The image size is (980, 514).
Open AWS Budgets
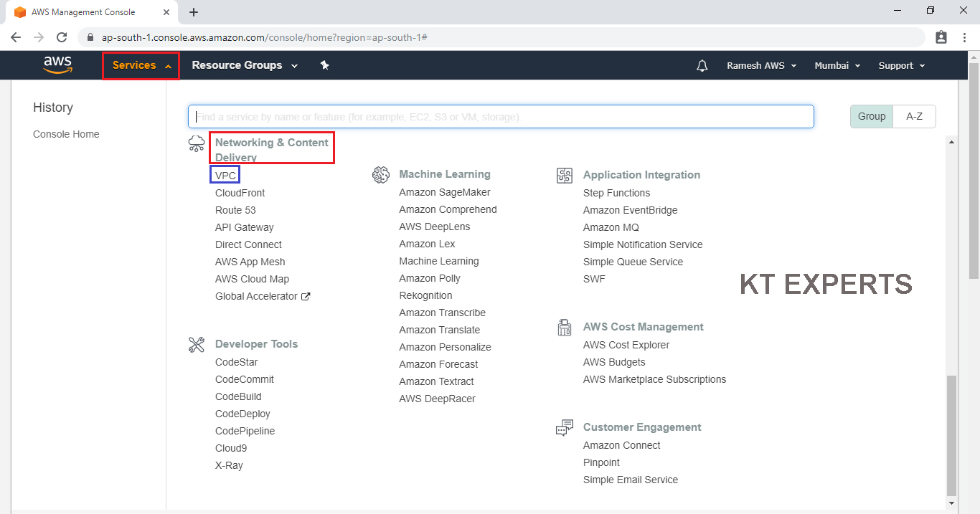(x=614, y=362)
